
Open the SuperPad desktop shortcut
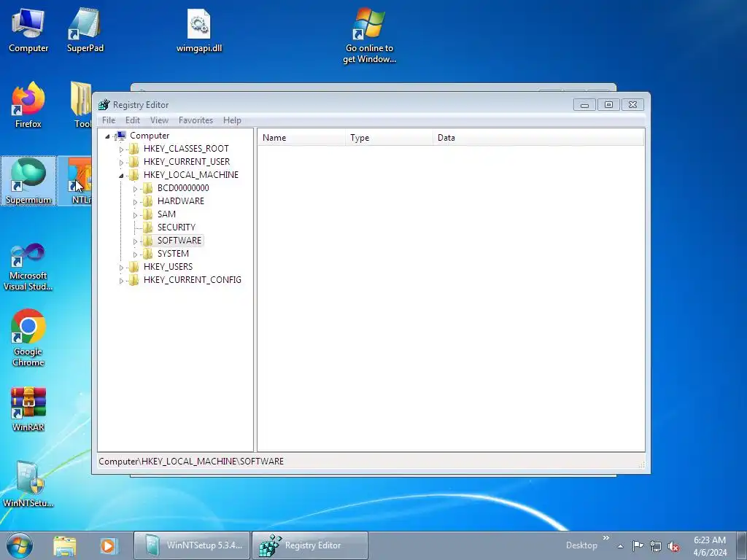[85, 31]
